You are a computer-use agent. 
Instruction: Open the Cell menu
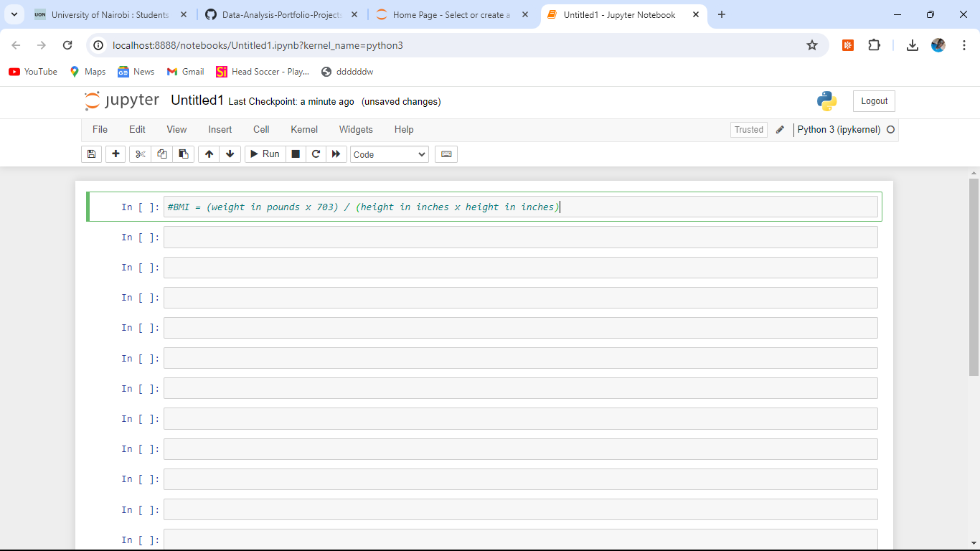(261, 130)
